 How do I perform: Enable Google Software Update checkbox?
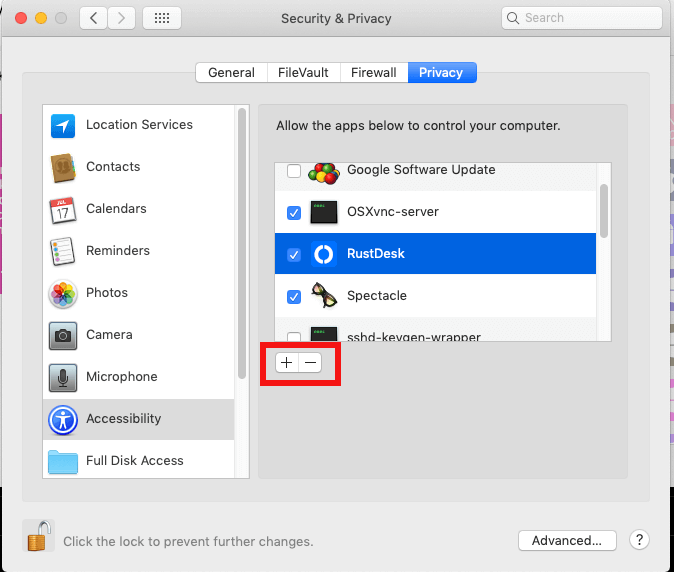[294, 171]
